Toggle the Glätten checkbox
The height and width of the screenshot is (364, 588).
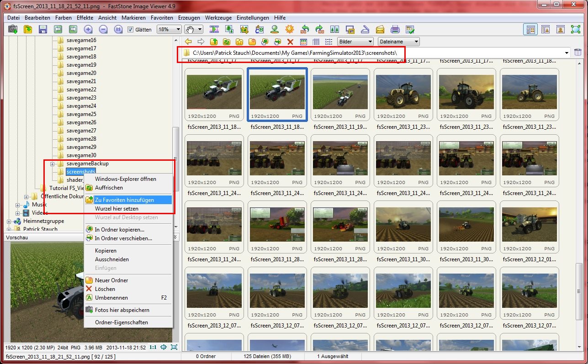coord(131,29)
